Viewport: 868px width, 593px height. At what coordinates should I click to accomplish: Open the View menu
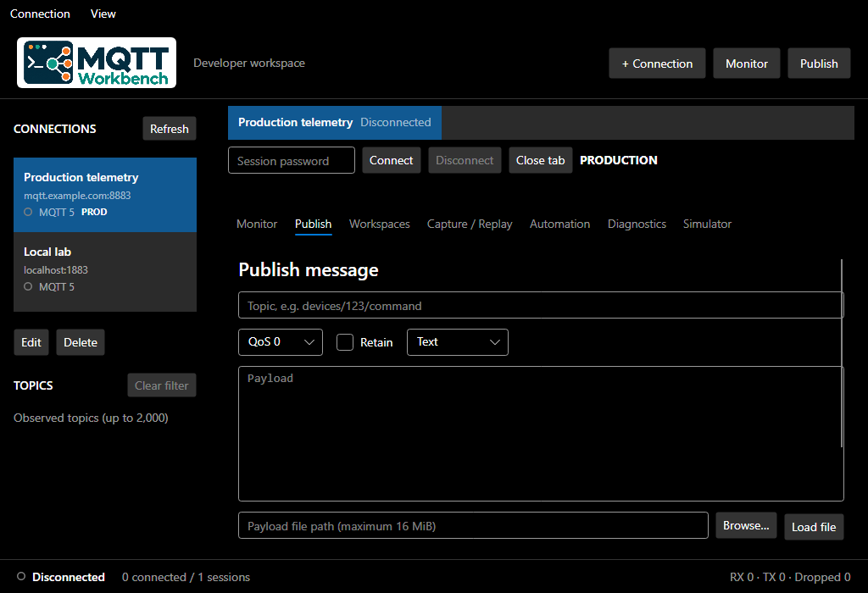pyautogui.click(x=103, y=14)
